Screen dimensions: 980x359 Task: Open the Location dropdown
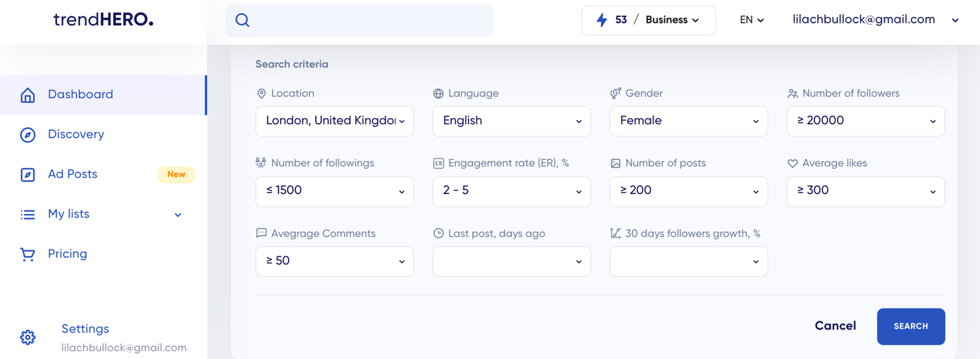(x=334, y=121)
